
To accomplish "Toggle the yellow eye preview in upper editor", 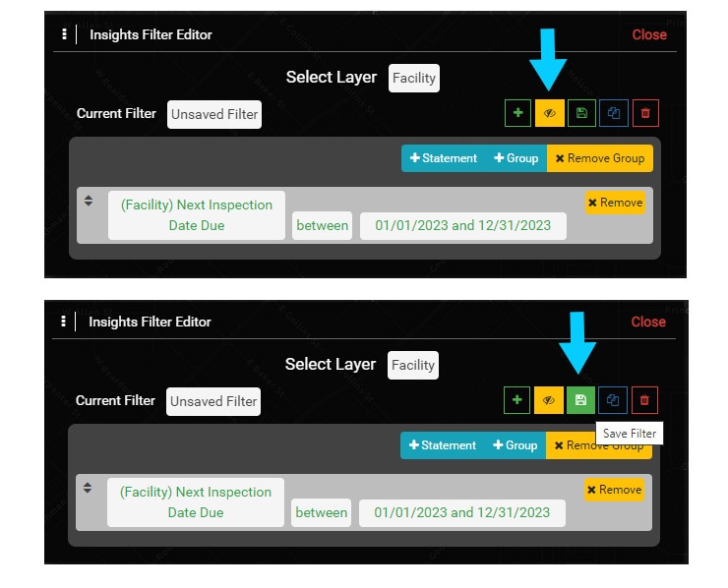I will 549,113.
